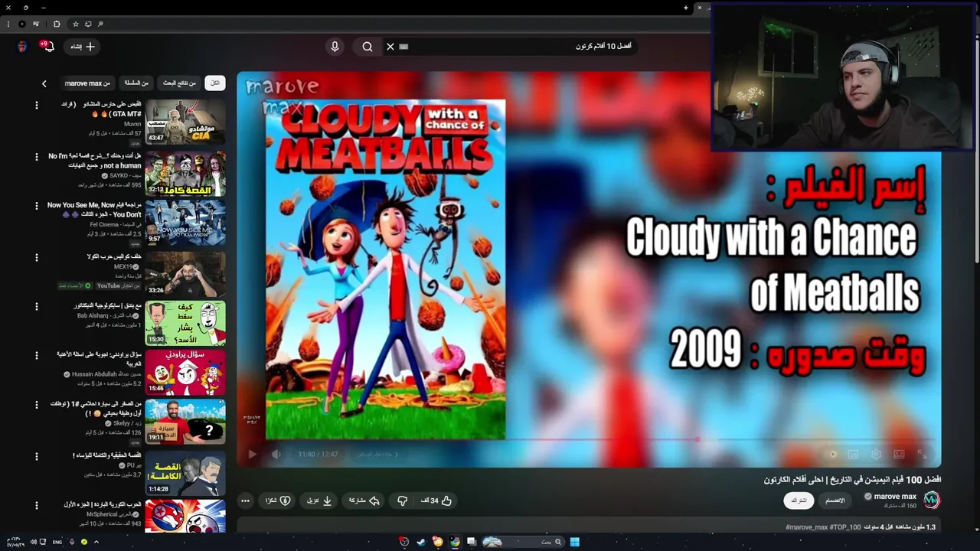
Task: Enter fullscreen in the video player
Action: tap(922, 454)
